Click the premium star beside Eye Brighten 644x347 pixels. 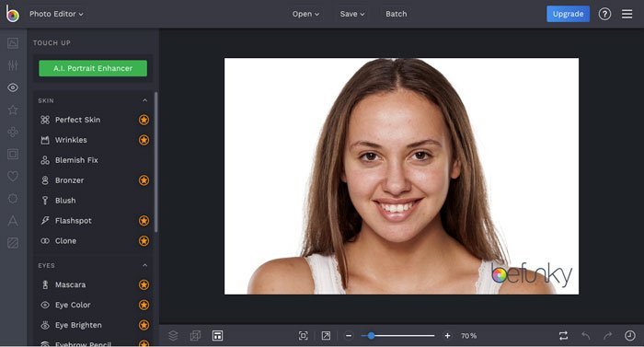(x=144, y=325)
